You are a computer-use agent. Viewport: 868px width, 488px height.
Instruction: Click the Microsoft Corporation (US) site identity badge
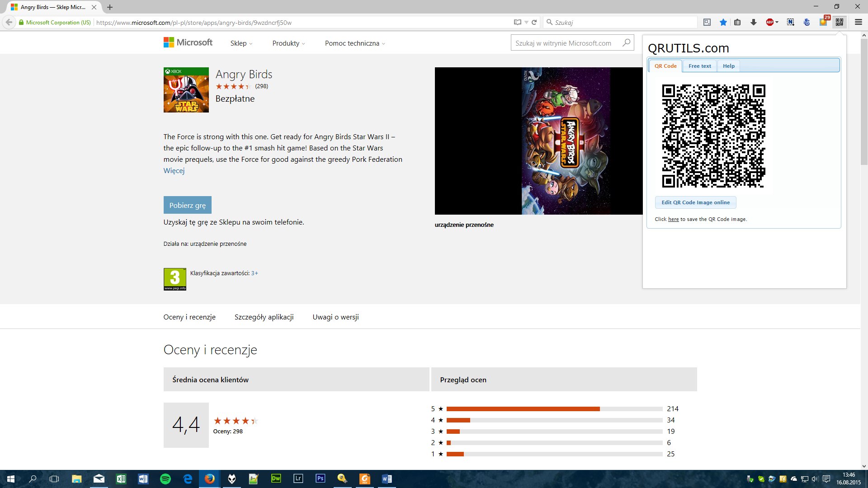click(x=55, y=22)
